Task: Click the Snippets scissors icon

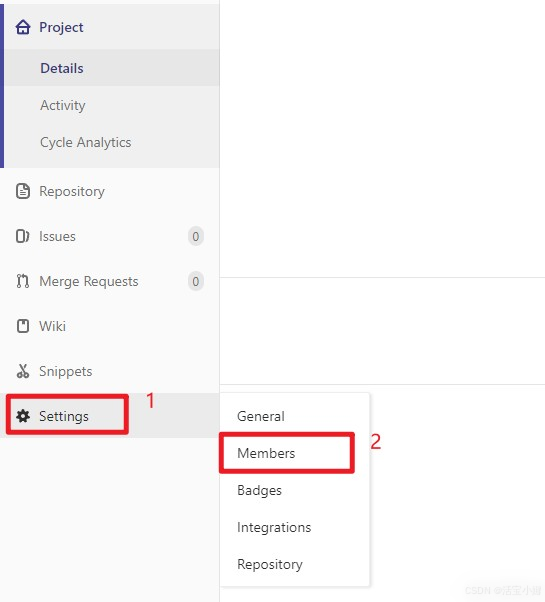Action: coord(23,371)
